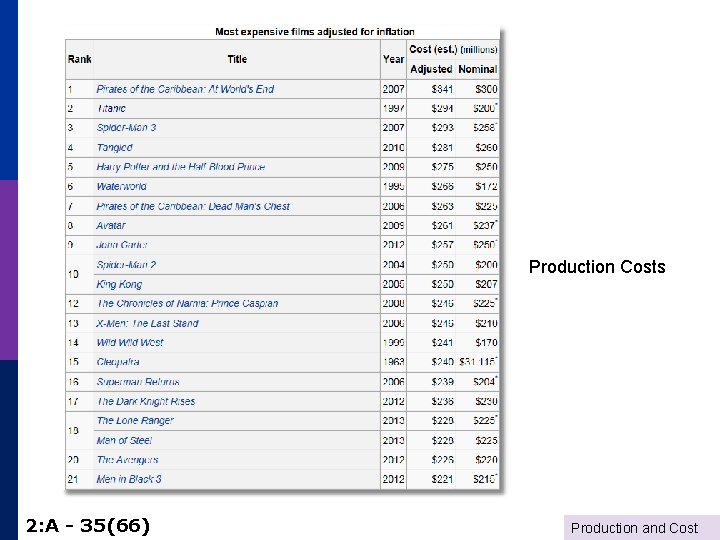This screenshot has height=540, width=720.
Task: Open the Titanic film link
Action: [112, 108]
